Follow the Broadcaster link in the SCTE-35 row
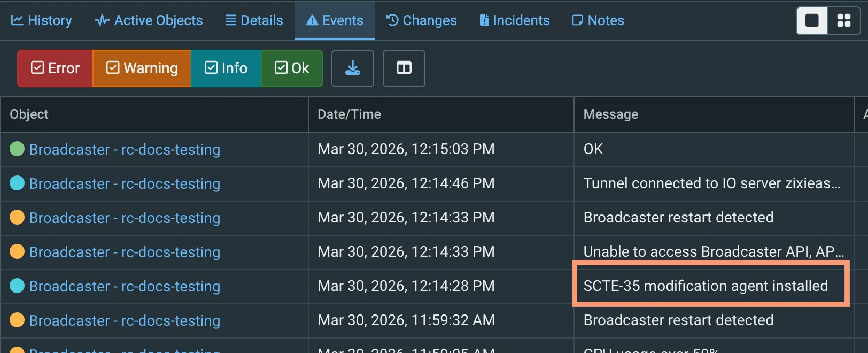This screenshot has height=353, width=868. (125, 286)
